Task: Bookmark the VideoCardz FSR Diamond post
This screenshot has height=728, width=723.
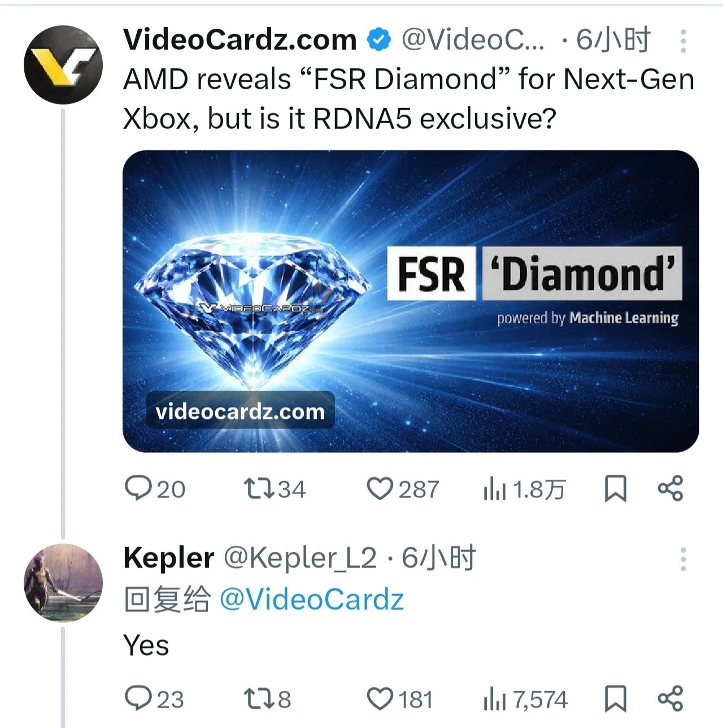Action: (x=615, y=489)
